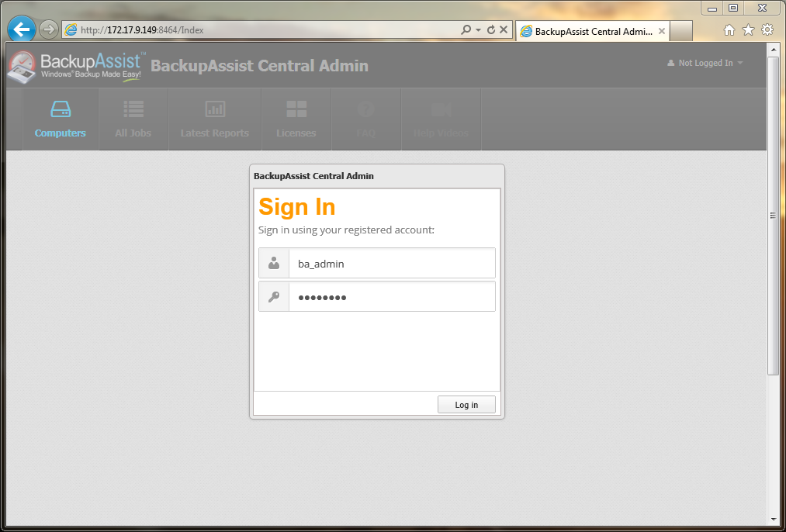Select the Licenses grid icon

coord(296,109)
